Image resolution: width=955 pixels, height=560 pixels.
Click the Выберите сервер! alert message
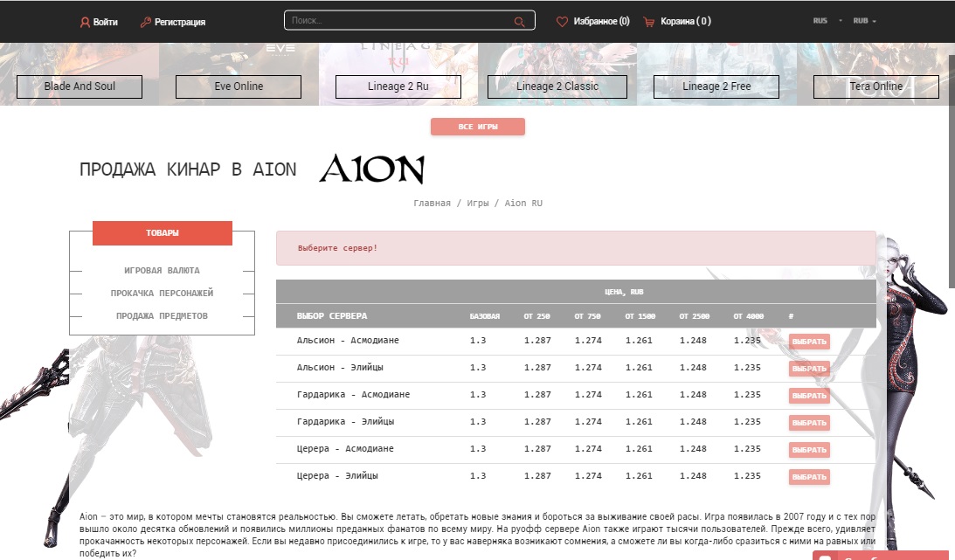(576, 248)
